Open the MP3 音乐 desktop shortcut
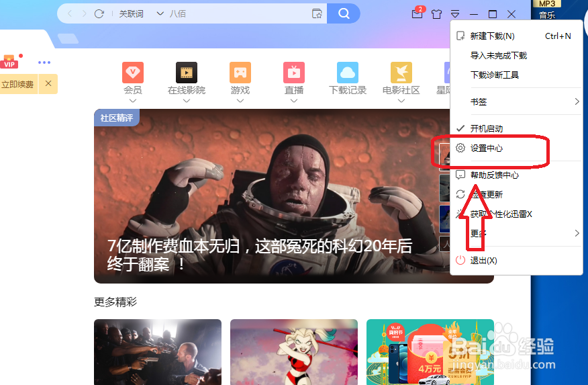 click(548, 10)
